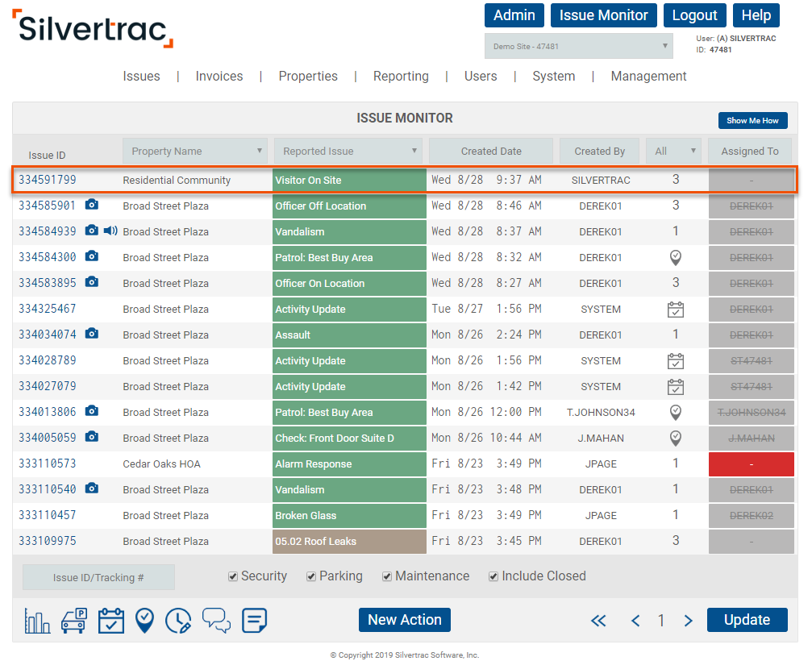The width and height of the screenshot is (812, 661).
Task: Open issue 333109975 link
Action: point(47,541)
